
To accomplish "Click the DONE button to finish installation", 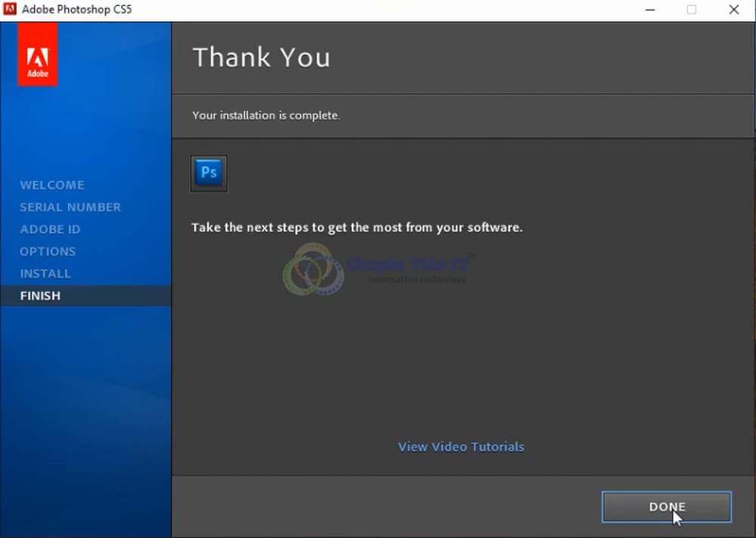I will tap(666, 507).
